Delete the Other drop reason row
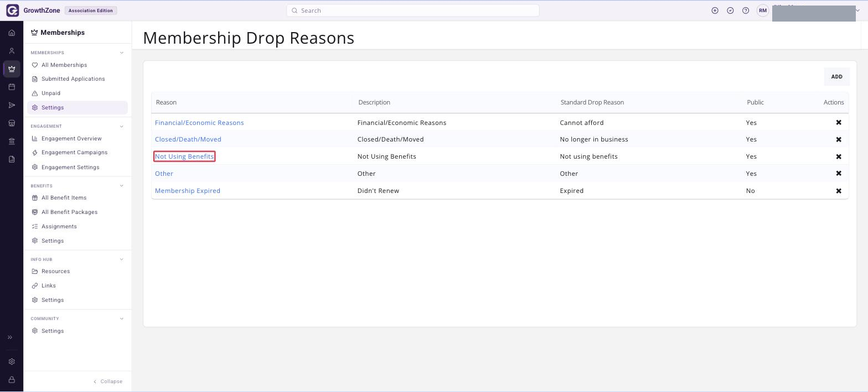The width and height of the screenshot is (868, 392). 839,174
